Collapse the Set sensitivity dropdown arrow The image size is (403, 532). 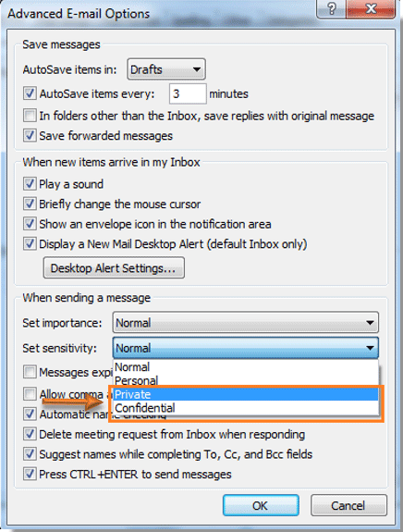pos(370,348)
